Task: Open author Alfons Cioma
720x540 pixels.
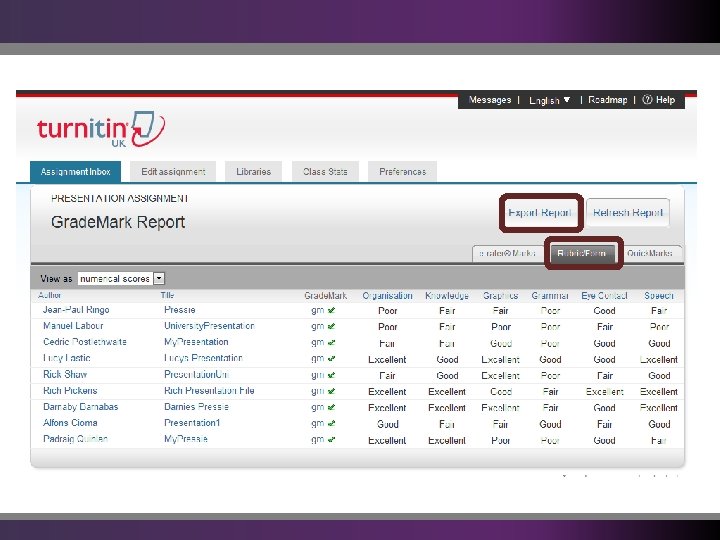Action: point(70,423)
